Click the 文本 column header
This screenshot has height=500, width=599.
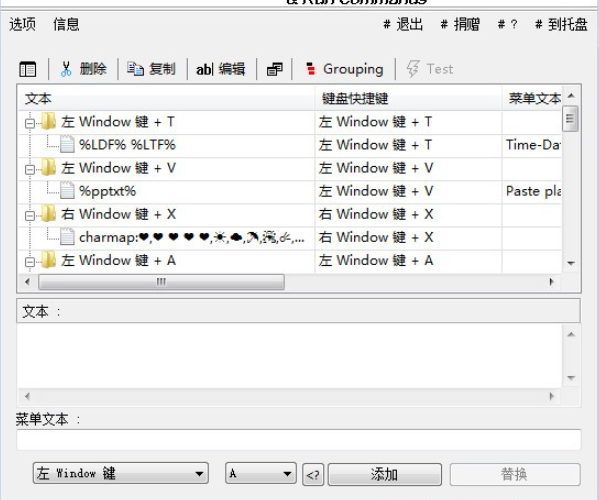(x=166, y=99)
